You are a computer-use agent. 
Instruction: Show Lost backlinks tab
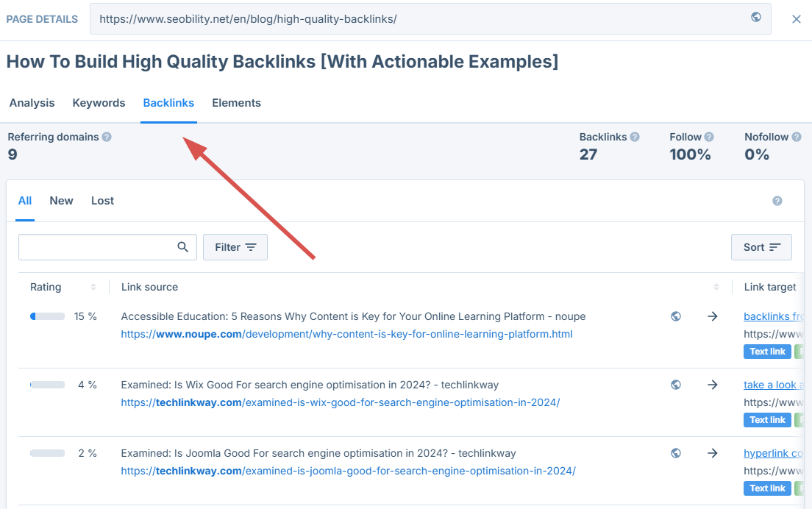point(102,201)
